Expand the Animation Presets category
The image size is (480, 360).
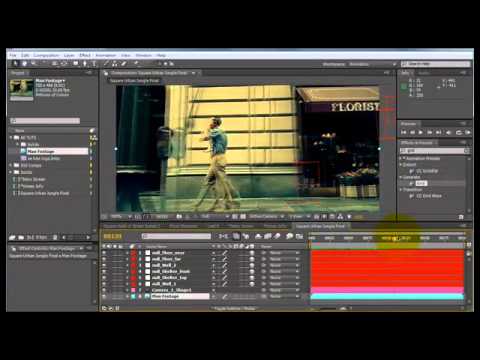coord(401,158)
